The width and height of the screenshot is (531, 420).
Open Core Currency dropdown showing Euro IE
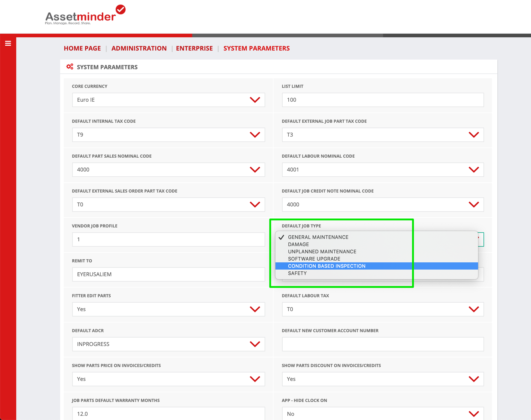[x=168, y=100]
